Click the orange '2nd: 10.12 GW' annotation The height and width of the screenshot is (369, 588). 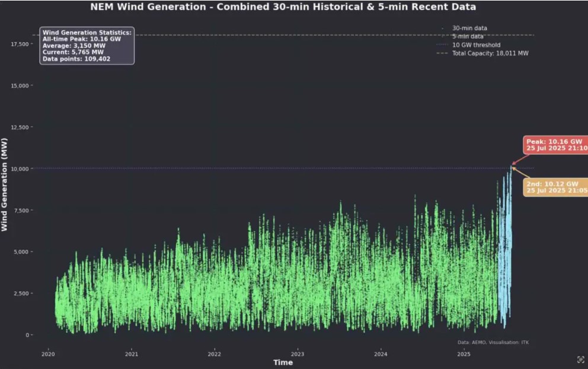tap(556, 187)
